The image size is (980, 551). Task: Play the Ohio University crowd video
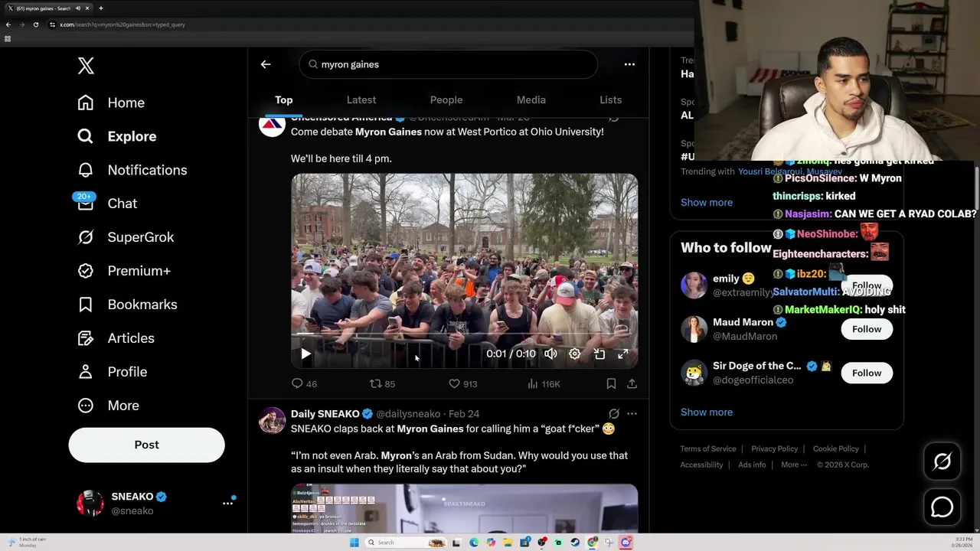(x=305, y=354)
